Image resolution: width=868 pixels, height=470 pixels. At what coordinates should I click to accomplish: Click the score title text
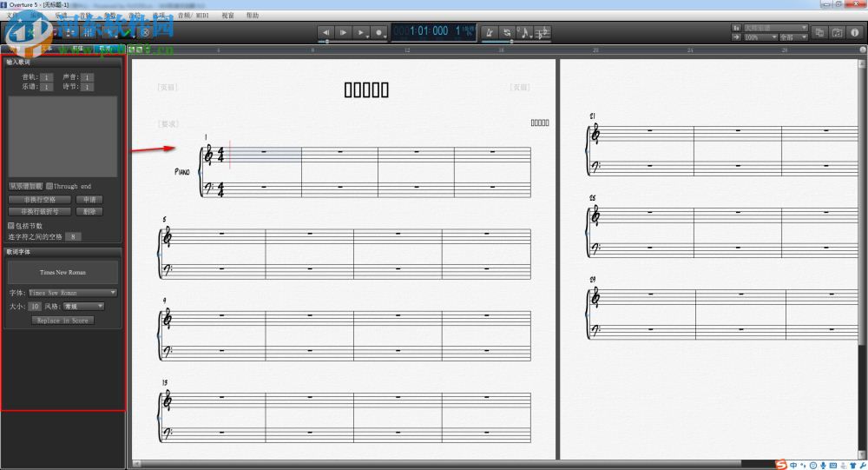(x=366, y=89)
